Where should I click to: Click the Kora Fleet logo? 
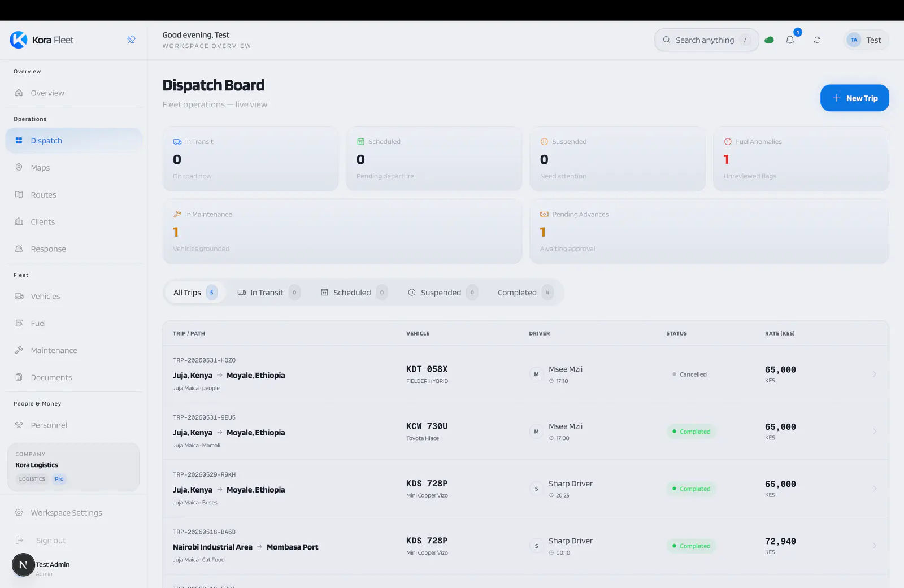tap(42, 40)
